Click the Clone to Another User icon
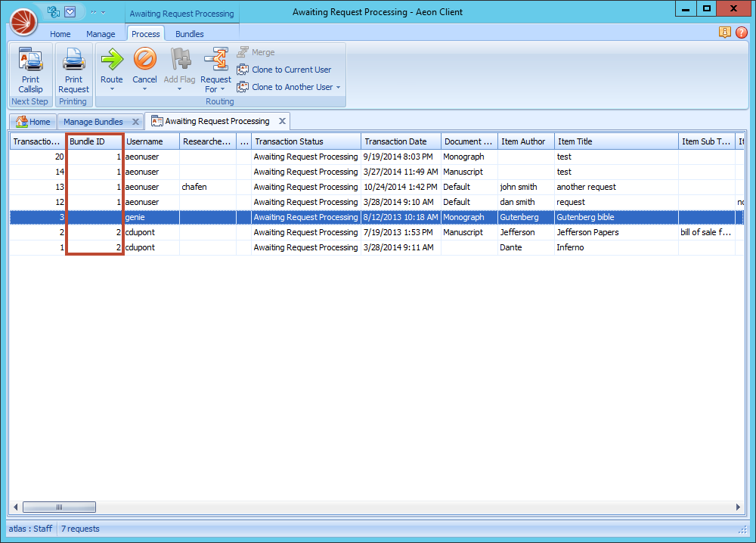This screenshot has height=543, width=756. click(243, 86)
